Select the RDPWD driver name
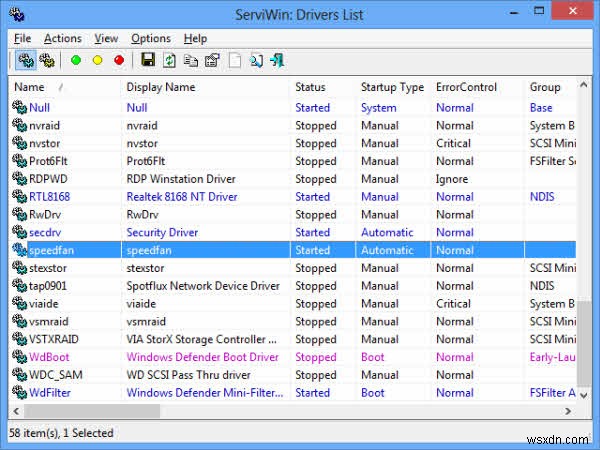The width and height of the screenshot is (600, 450). pos(48,179)
